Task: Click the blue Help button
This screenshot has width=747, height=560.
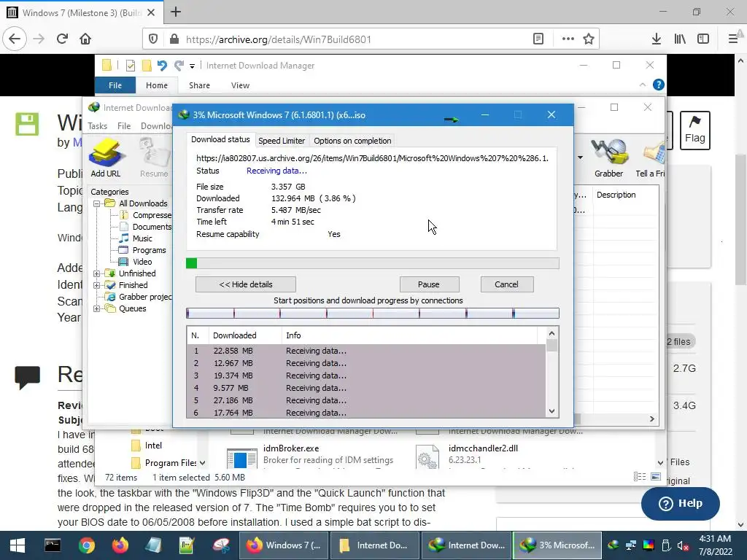Action: pyautogui.click(x=680, y=503)
